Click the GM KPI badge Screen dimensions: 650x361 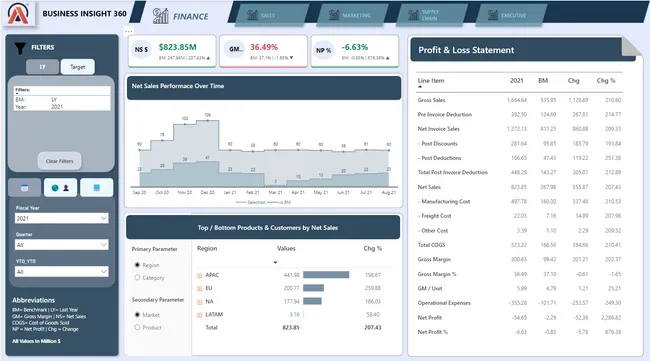tap(235, 50)
